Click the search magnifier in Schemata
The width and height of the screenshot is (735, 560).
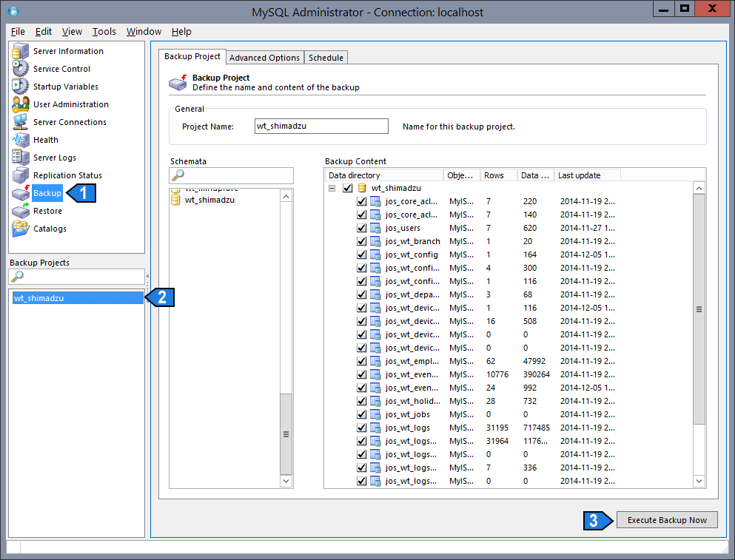click(178, 175)
